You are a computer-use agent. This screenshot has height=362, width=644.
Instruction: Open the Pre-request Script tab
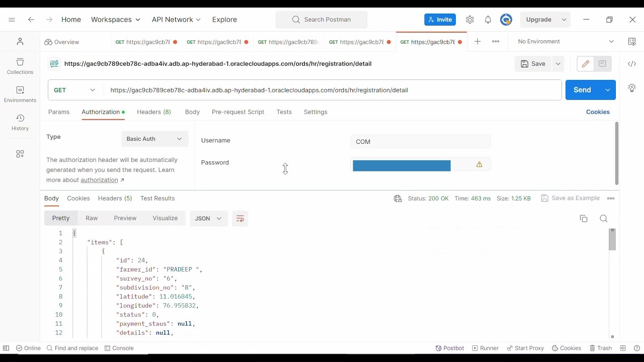[238, 112]
